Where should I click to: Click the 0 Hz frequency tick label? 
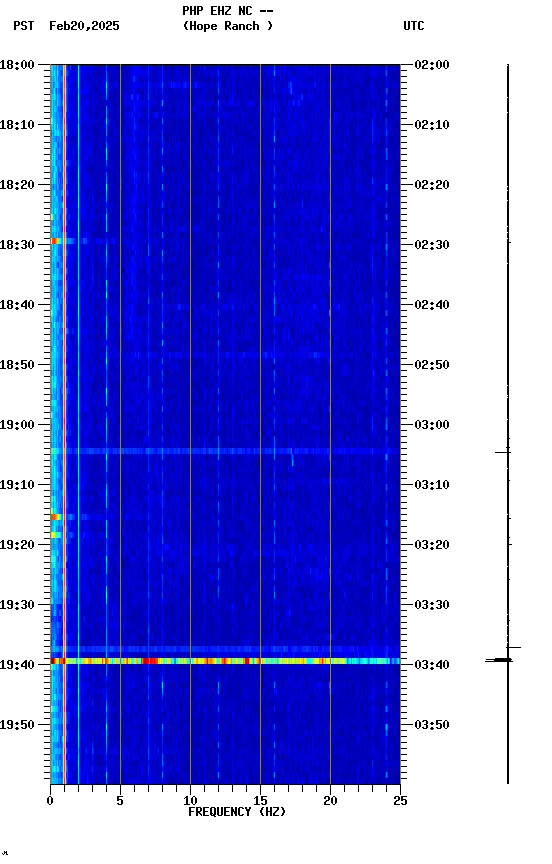[x=50, y=801]
